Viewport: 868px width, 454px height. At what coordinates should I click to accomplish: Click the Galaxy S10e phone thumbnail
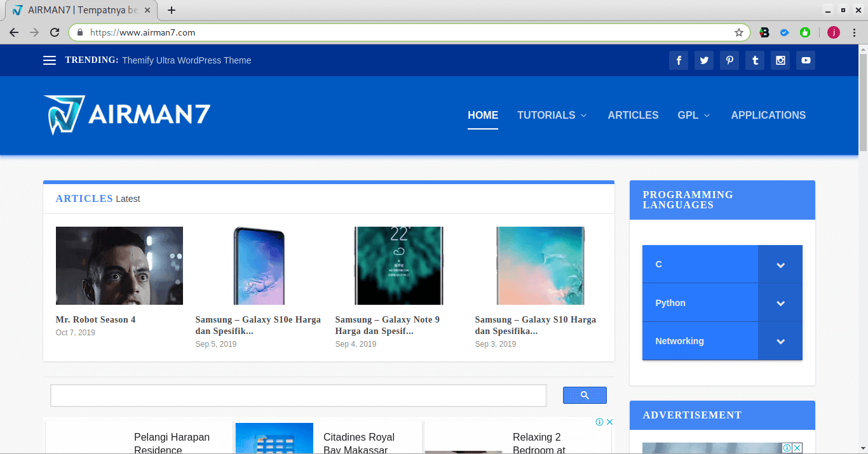click(x=259, y=265)
